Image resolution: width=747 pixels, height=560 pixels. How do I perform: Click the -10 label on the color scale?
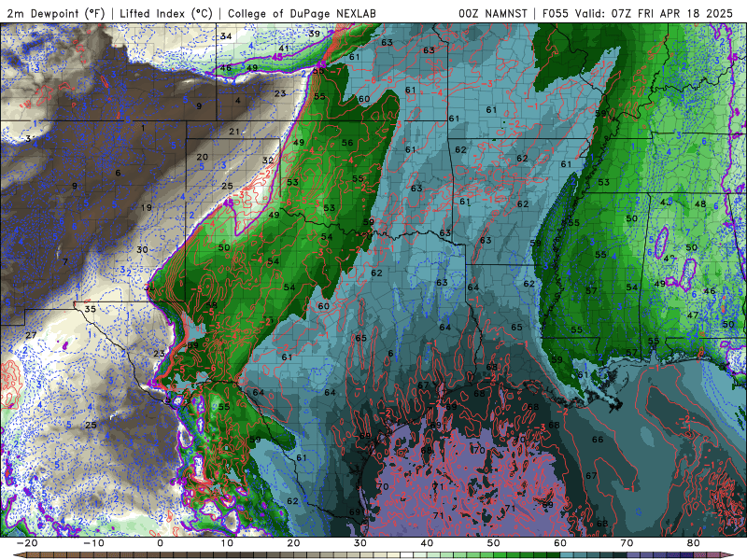point(93,543)
